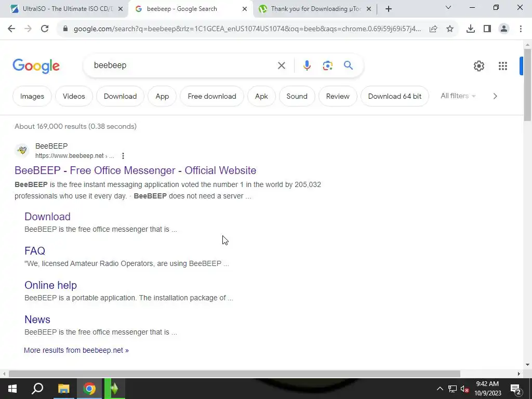
Task: Open the Windows Start menu
Action: (12, 389)
